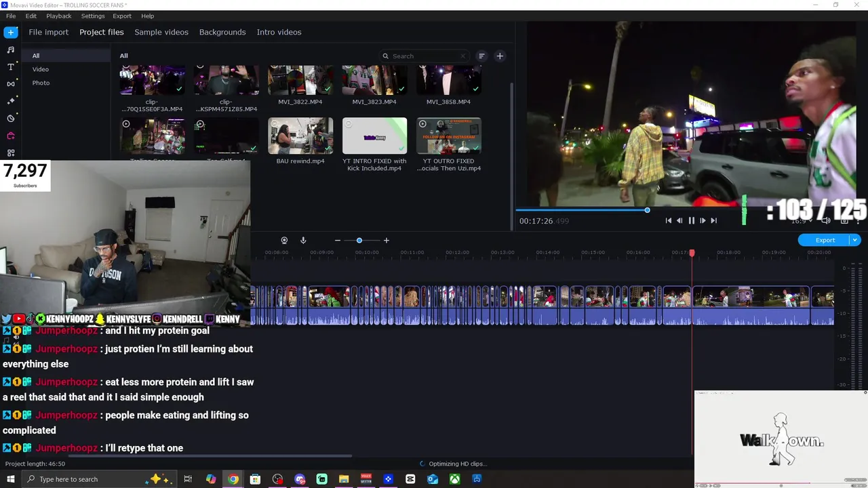Open File Explorer from taskbar
This screenshot has height=488, width=868.
point(344,479)
